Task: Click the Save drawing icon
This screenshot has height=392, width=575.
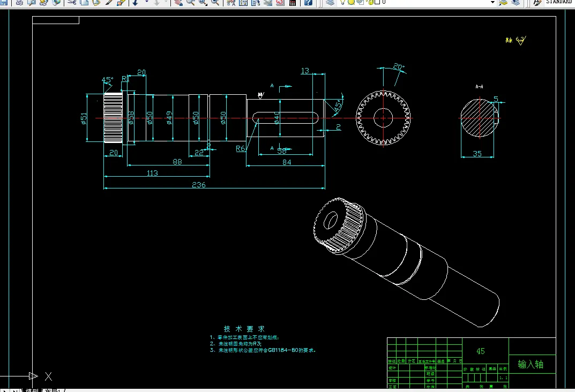Action: click(4, 2)
